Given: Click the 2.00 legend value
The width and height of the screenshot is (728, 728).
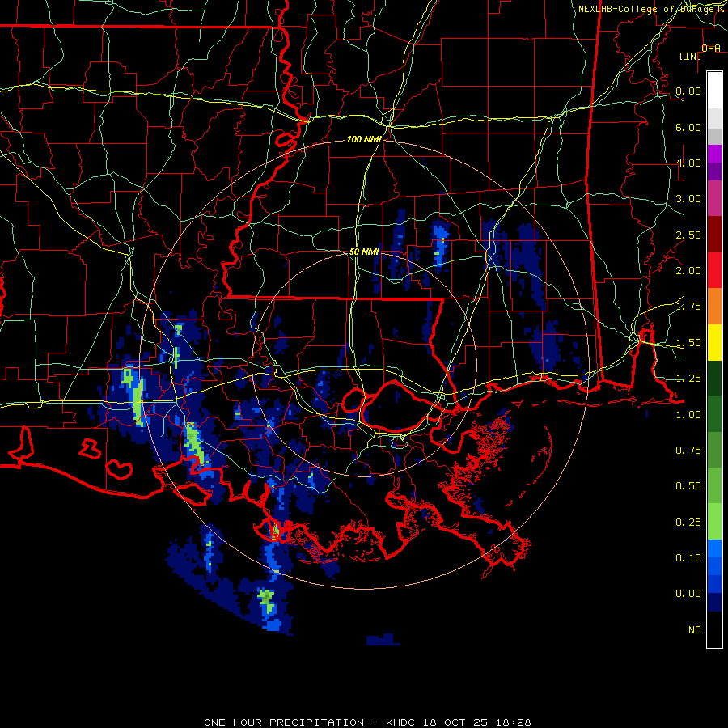Looking at the screenshot, I should click(x=688, y=271).
